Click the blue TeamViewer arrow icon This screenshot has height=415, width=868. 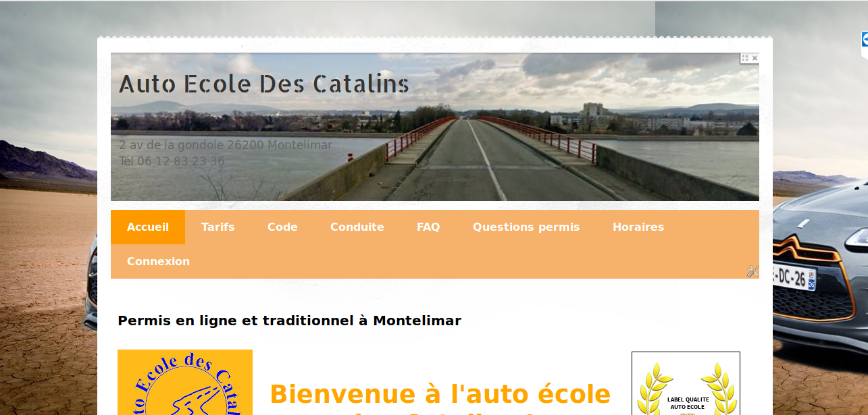pyautogui.click(x=865, y=39)
